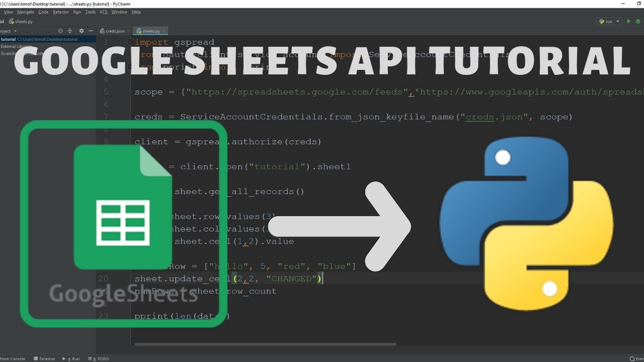Screen dimensions: 644x362
Task: Open the Code menu
Action: pyautogui.click(x=43, y=12)
